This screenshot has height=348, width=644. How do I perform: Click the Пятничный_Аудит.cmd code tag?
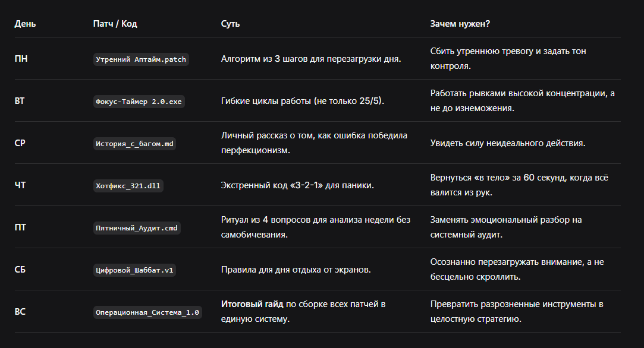pyautogui.click(x=137, y=228)
